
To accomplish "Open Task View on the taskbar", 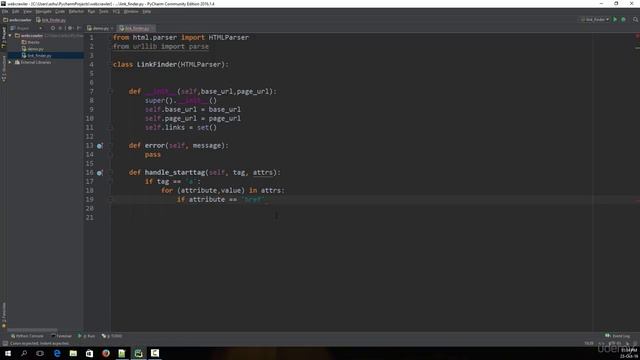I will [40, 353].
